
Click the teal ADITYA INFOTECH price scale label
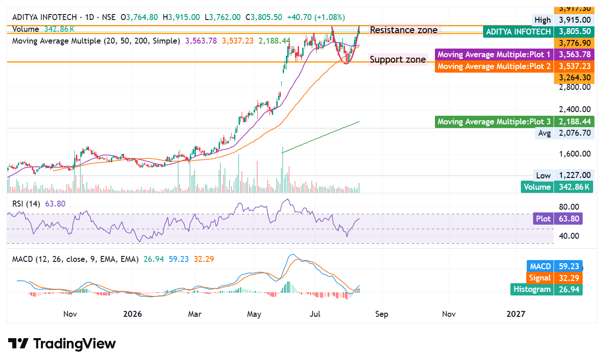518,32
